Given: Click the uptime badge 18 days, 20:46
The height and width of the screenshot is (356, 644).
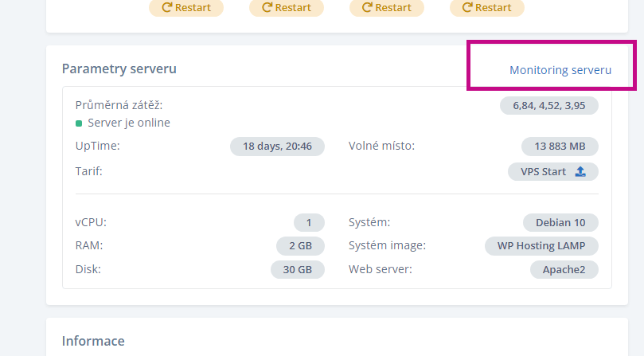Looking at the screenshot, I should point(277,147).
